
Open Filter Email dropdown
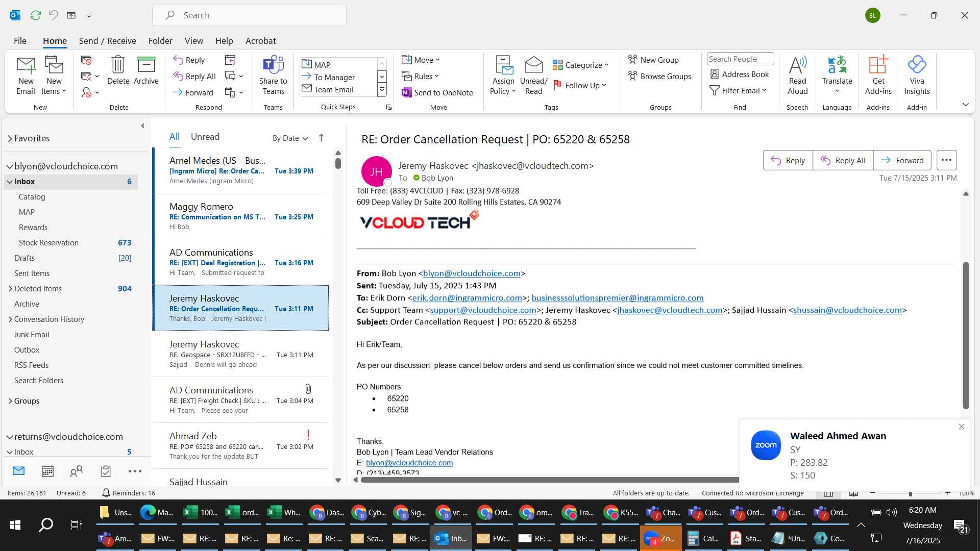pyautogui.click(x=738, y=90)
